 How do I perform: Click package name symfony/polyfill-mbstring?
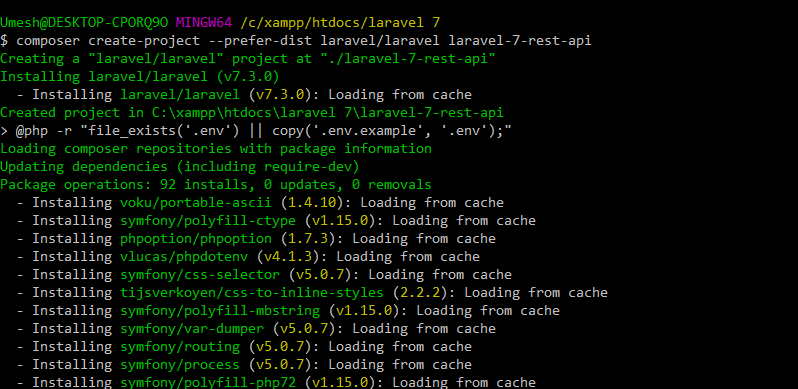(220, 311)
